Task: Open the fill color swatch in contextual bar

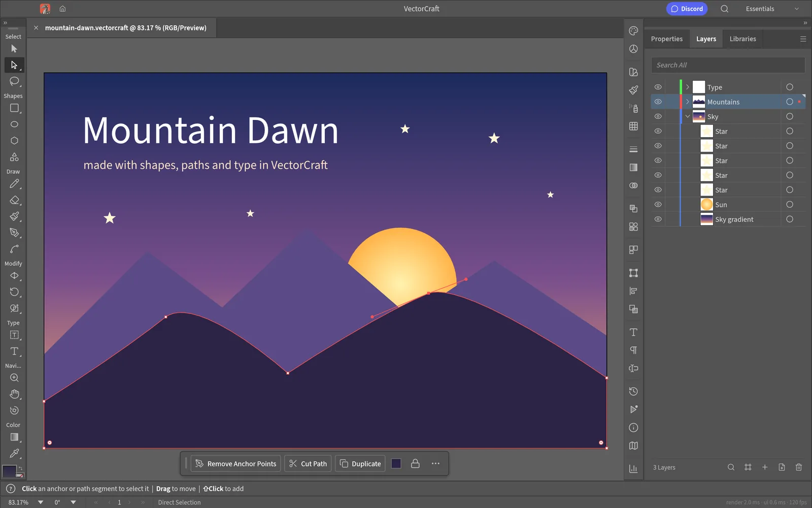Action: point(396,464)
